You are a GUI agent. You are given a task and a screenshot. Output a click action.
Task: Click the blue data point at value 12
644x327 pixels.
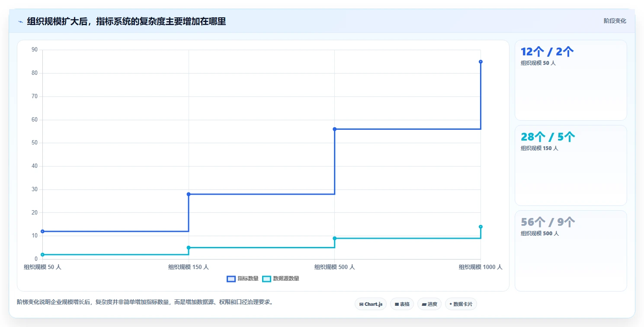42,231
